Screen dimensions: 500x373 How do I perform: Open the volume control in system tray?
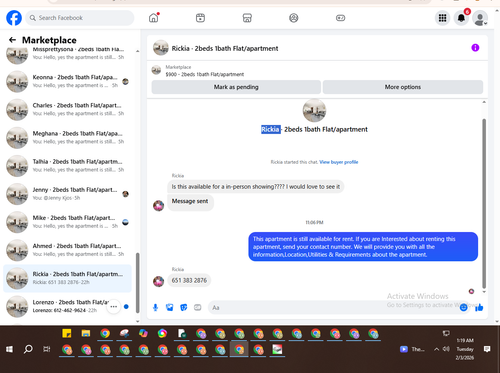coord(446,349)
